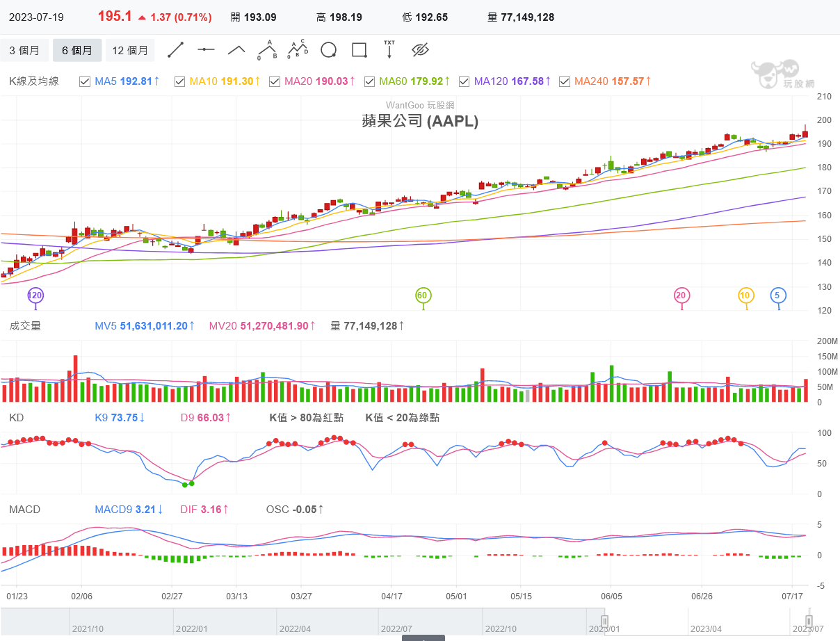Click the MA120 167.58 value

coord(512,81)
